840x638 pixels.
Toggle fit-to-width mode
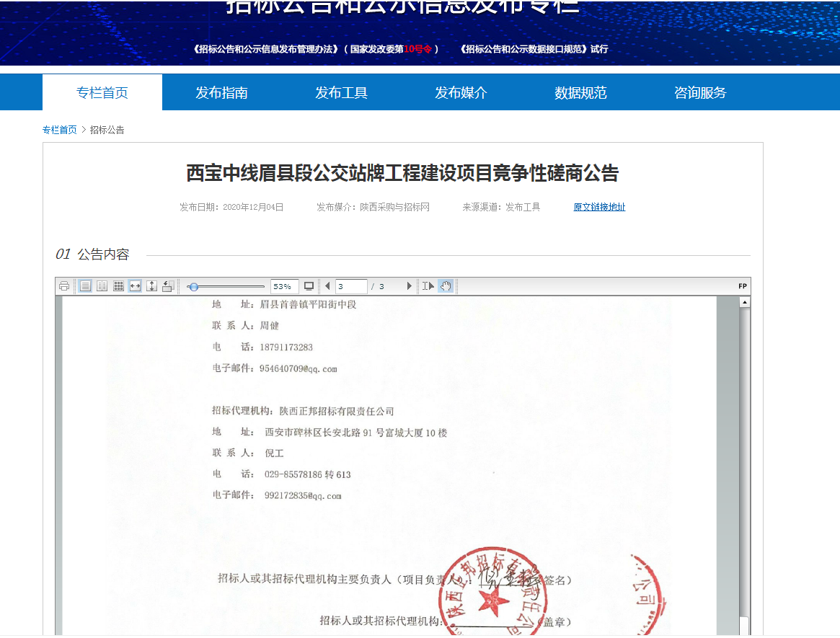tap(135, 286)
